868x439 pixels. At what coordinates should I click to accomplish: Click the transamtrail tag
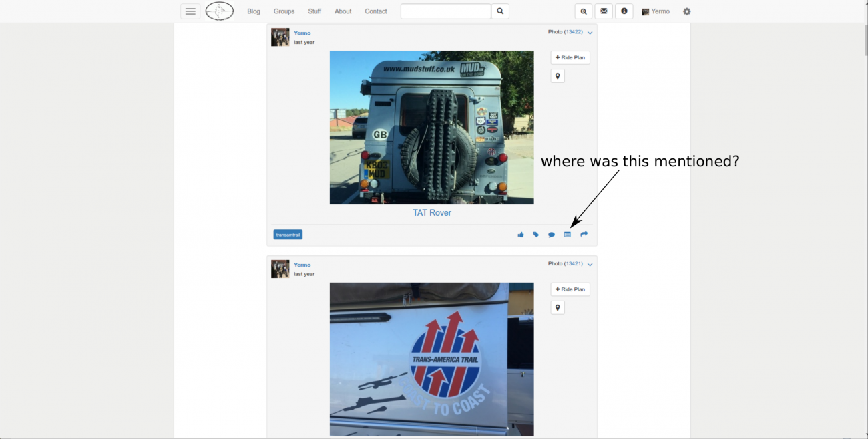(x=288, y=235)
